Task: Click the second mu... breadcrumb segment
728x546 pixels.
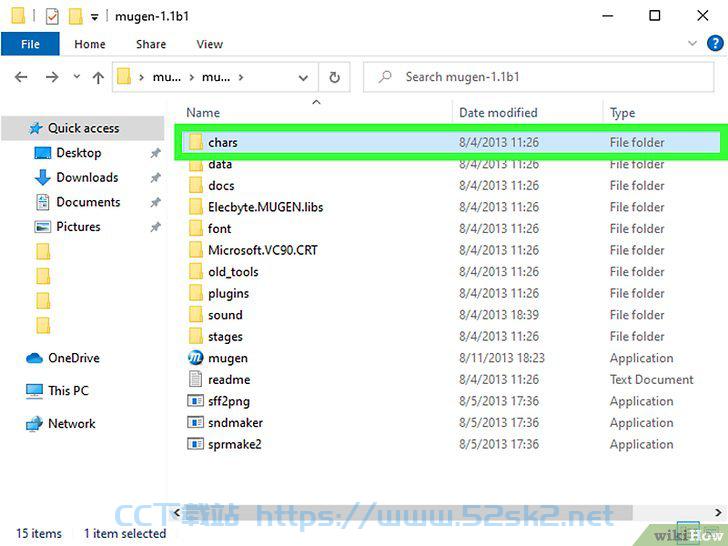Action: [x=216, y=78]
